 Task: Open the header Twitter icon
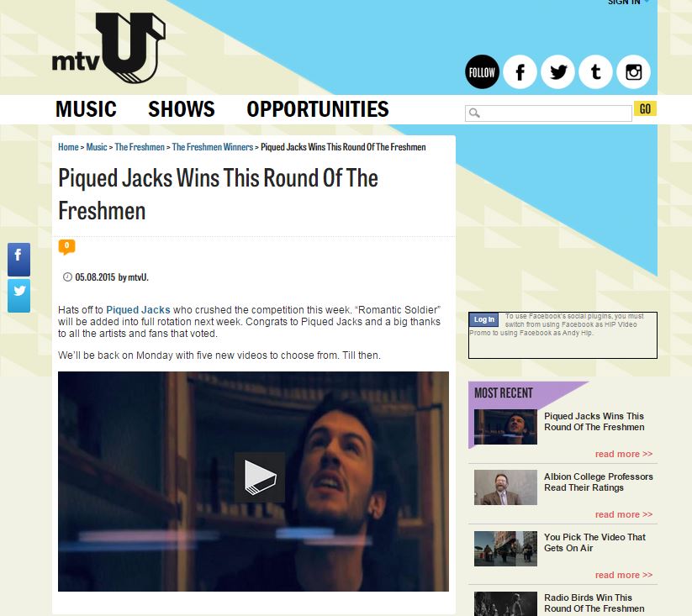click(x=557, y=72)
